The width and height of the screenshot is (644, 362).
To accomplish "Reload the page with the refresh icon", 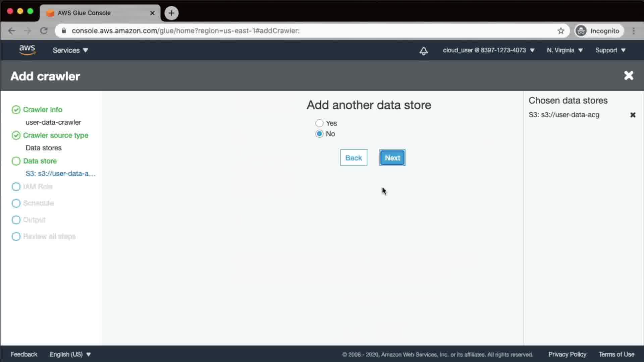I will tap(44, 31).
